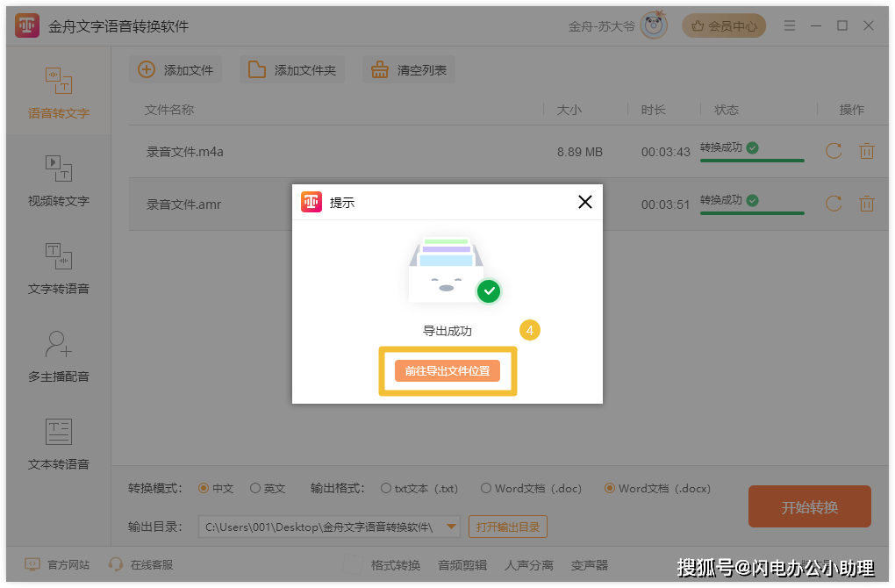Click 清空列表 to clear the list

[x=409, y=70]
